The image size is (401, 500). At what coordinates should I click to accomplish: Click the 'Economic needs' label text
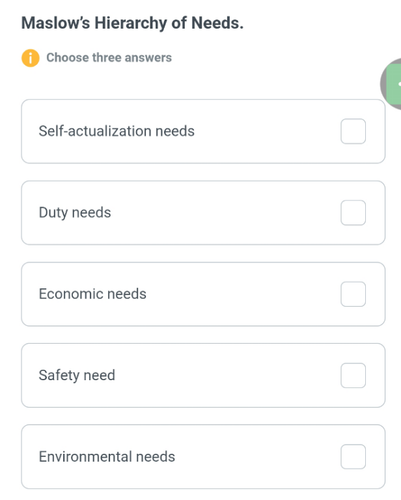[93, 294]
